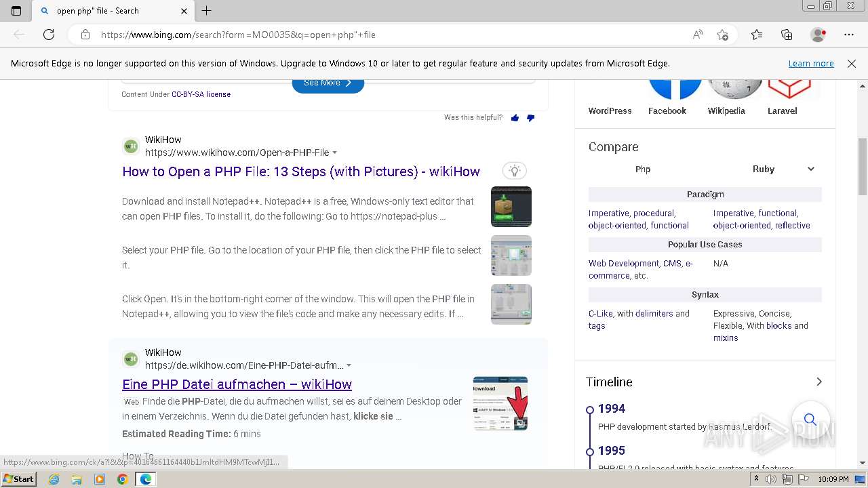
Task: Open How to Open a PHP File result
Action: [x=301, y=171]
